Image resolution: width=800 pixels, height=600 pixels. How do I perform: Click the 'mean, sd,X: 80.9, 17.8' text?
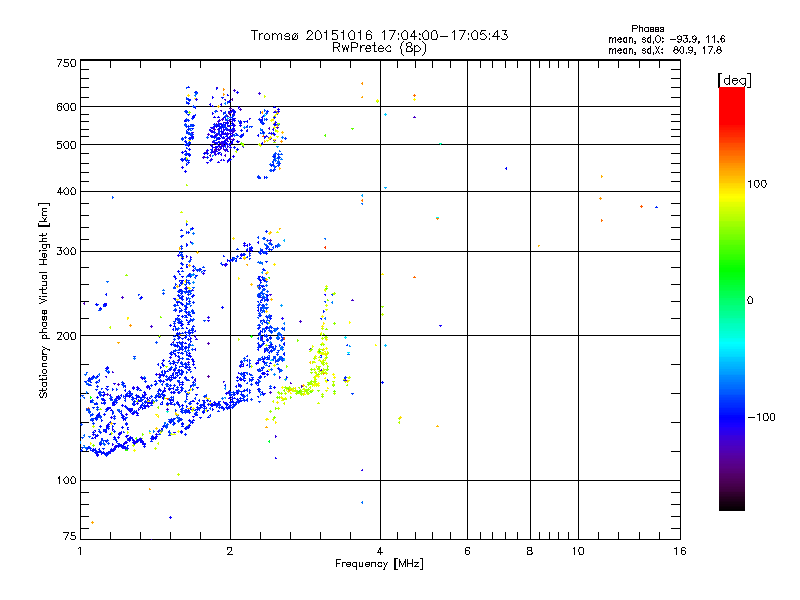pos(665,50)
